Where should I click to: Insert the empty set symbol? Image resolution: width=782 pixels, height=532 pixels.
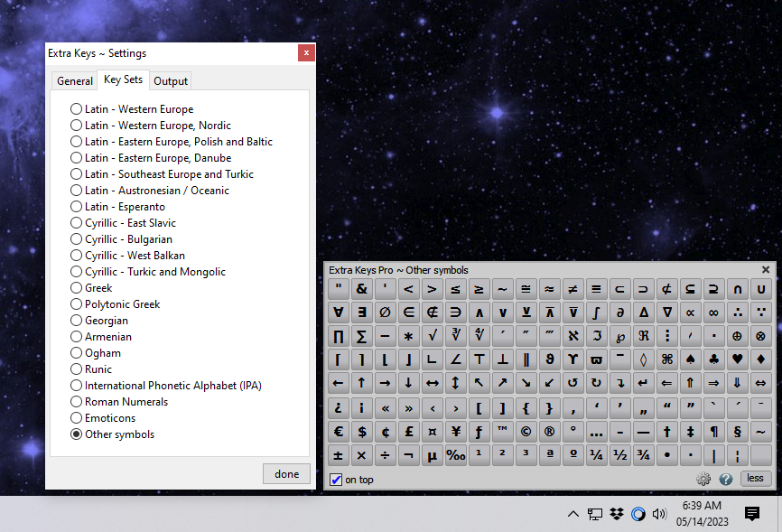(385, 313)
